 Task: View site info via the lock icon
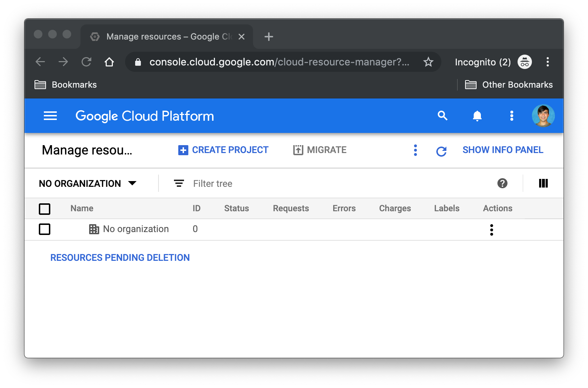tap(138, 62)
